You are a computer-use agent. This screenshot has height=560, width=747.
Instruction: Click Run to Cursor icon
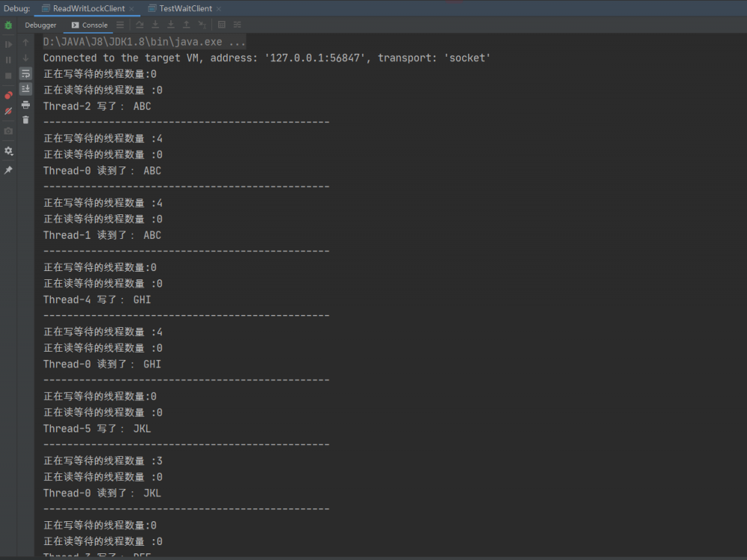click(202, 25)
